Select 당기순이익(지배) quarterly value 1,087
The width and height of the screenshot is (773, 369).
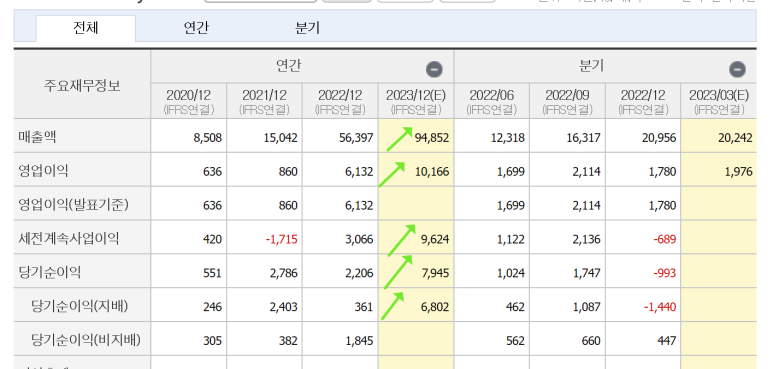586,307
